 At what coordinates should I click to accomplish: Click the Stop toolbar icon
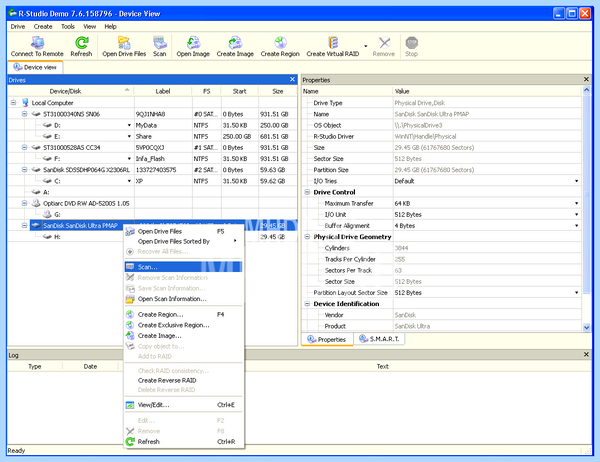click(x=411, y=46)
